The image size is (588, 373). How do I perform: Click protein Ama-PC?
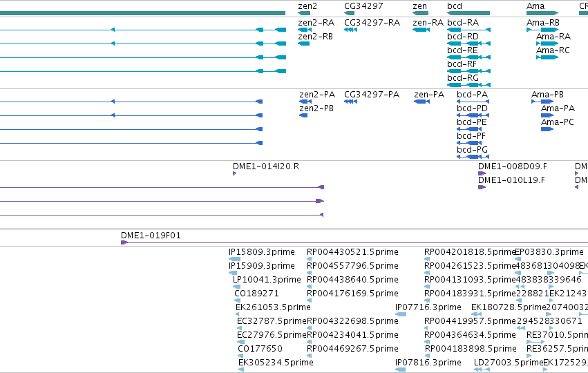click(557, 122)
